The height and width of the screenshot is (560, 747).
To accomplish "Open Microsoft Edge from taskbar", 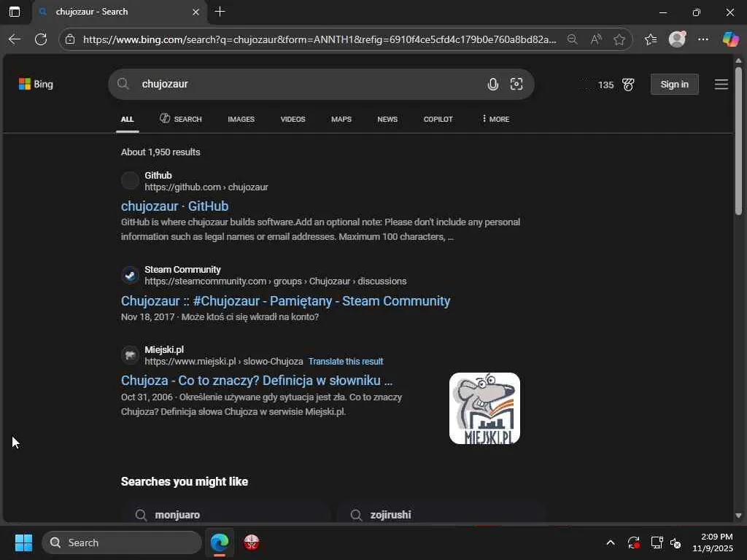I will tap(220, 542).
